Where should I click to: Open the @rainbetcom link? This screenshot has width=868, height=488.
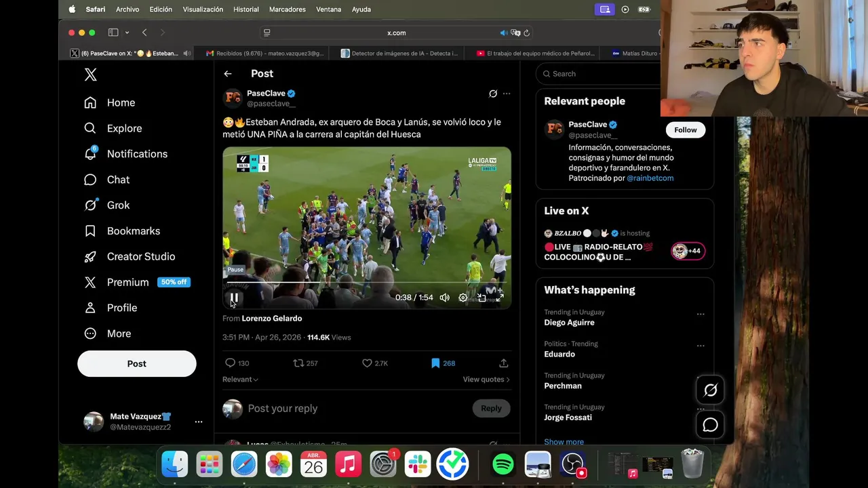pos(650,178)
